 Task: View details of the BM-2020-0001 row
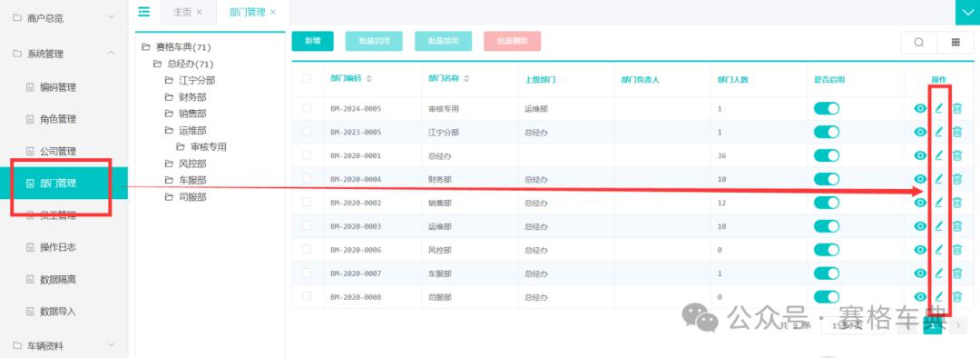[919, 155]
